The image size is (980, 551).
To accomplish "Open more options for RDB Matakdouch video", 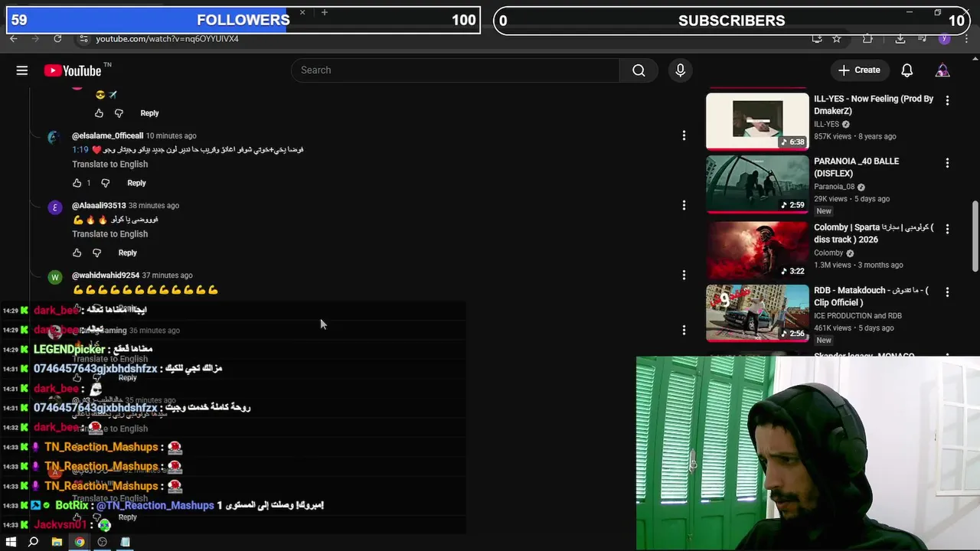I will tap(947, 292).
